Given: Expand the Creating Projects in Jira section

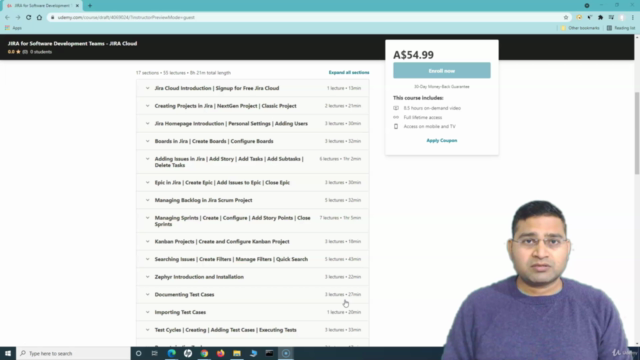Looking at the screenshot, I should tap(253, 106).
